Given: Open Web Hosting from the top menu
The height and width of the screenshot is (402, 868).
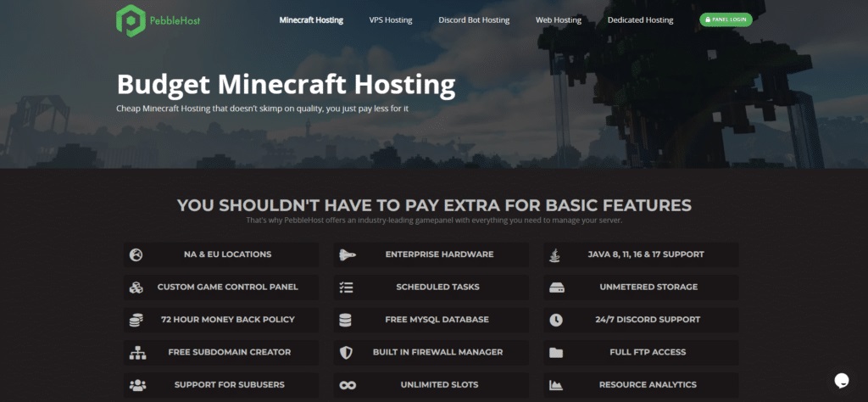Looking at the screenshot, I should click(559, 20).
